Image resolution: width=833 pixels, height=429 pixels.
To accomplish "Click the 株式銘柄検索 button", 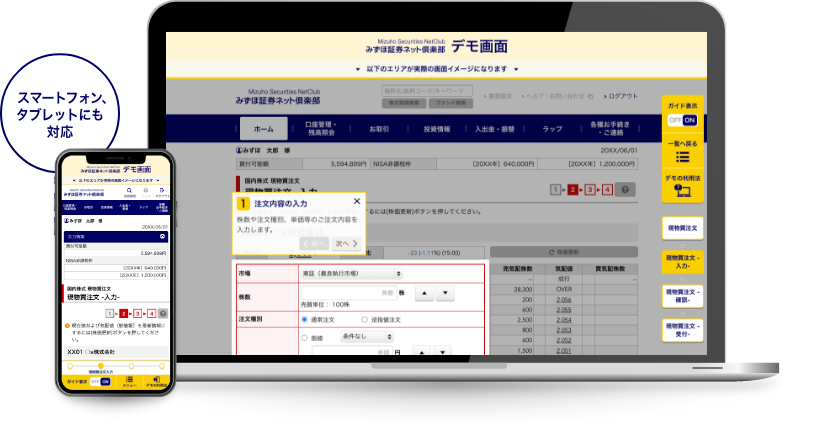I will pyautogui.click(x=404, y=103).
